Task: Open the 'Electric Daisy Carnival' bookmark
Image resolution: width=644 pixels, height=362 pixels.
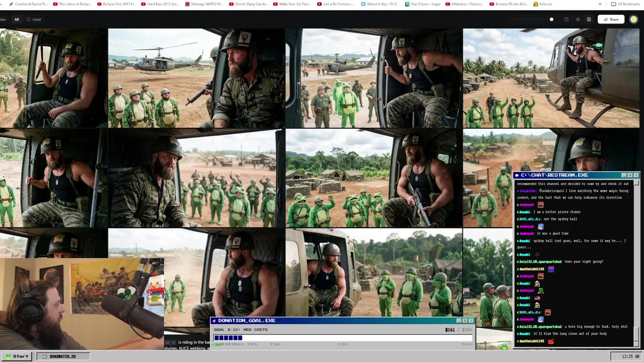Action: coord(248,4)
